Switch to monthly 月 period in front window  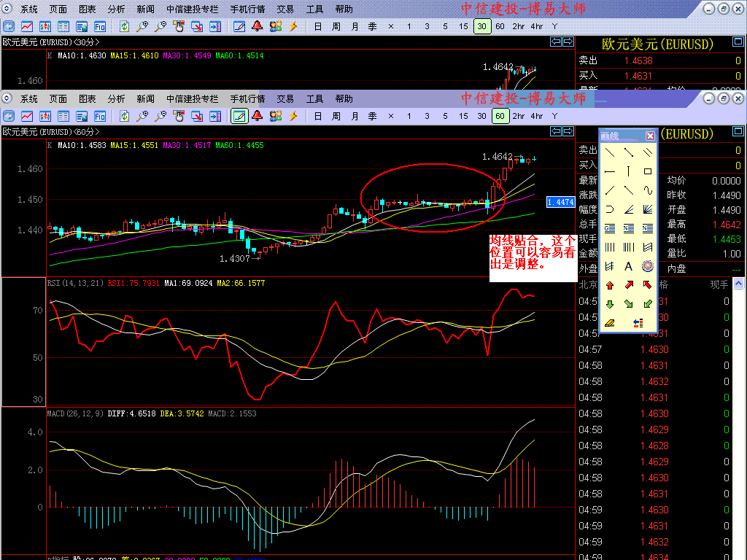tap(355, 116)
